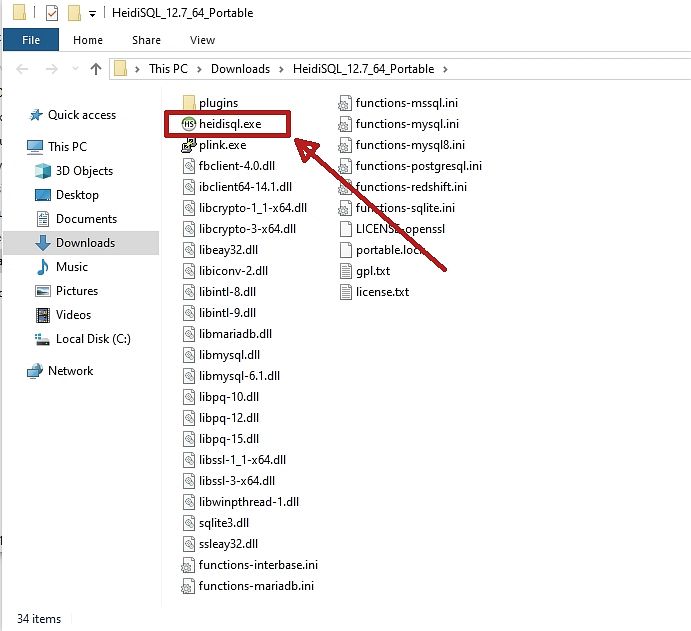
Task: Select the functions-interbase.ini file icon
Action: [x=188, y=565]
